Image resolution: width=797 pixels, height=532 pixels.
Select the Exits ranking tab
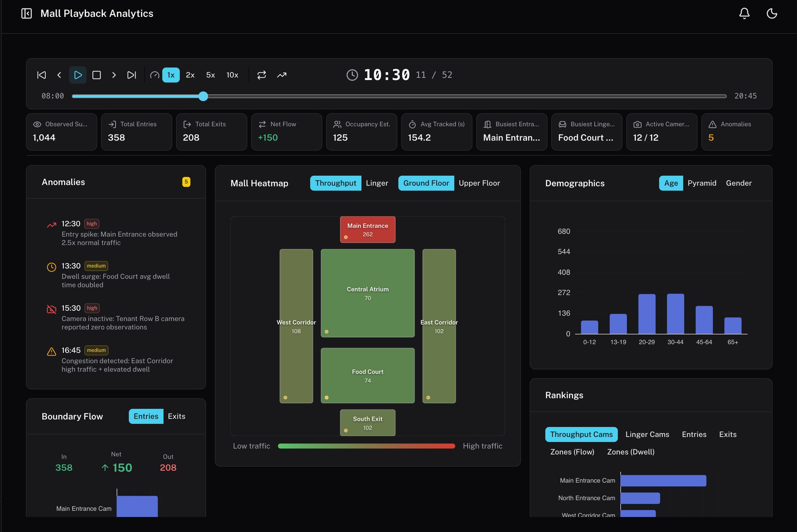tap(728, 435)
